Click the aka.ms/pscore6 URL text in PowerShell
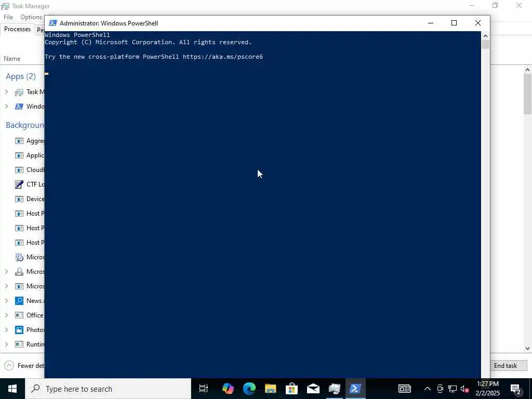Screen dimensions: 532x399 pyautogui.click(x=223, y=57)
